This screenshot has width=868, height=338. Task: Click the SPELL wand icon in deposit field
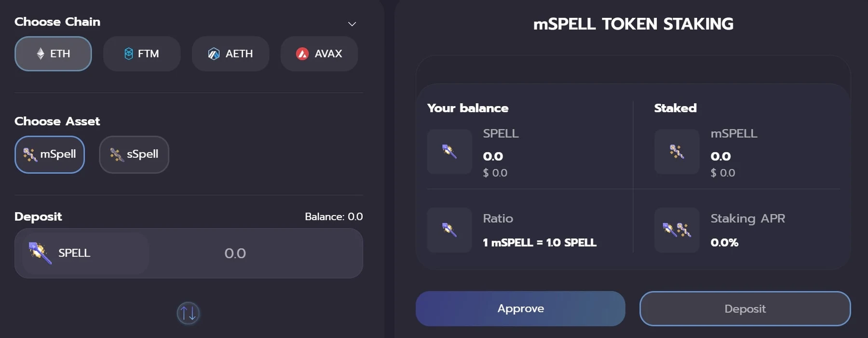[x=40, y=253]
